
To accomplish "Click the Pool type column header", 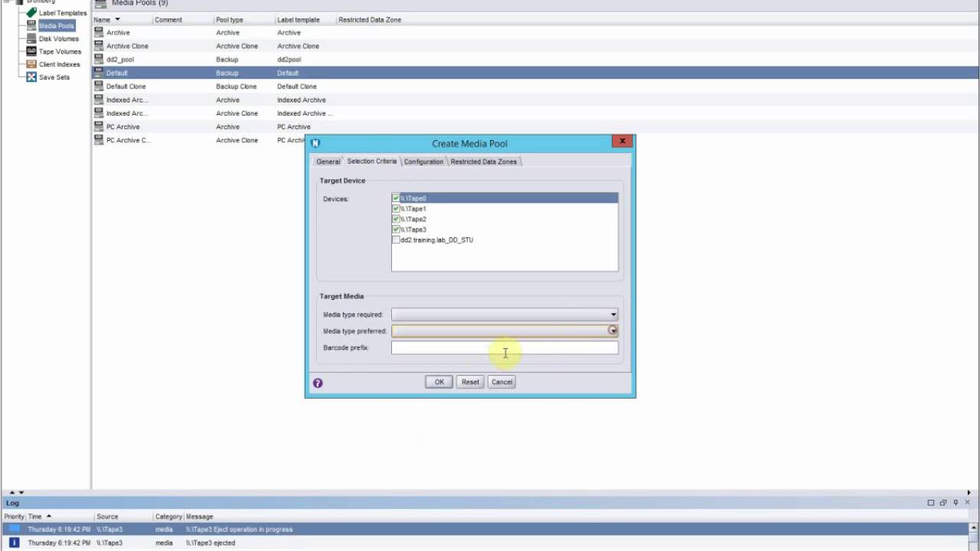I will point(244,19).
